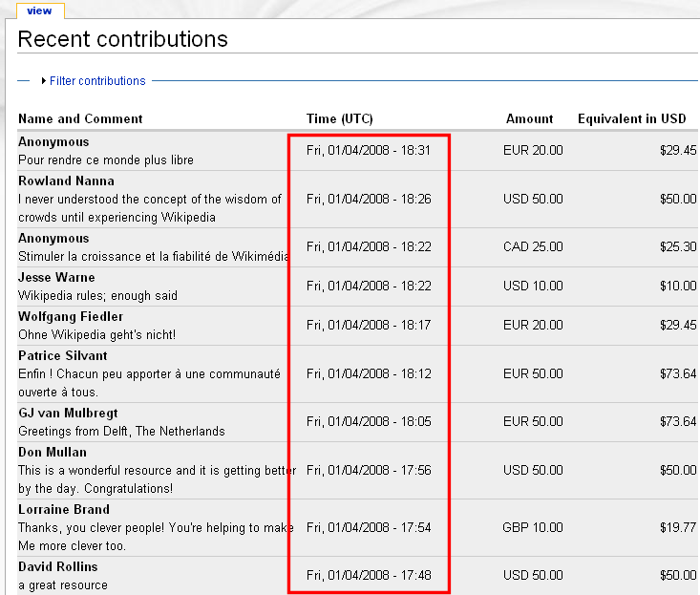Click the Time (UTC) column header
Screen dimensions: 700x595
pyautogui.click(x=339, y=118)
